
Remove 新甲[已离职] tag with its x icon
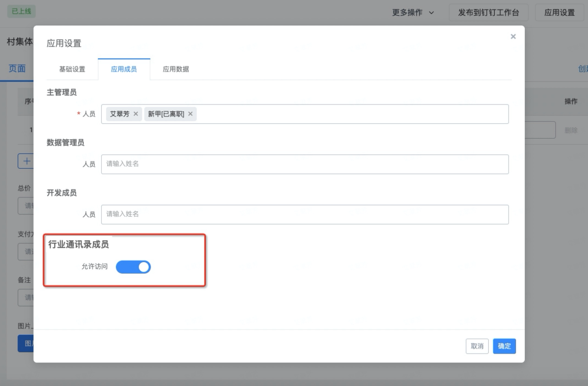point(190,114)
